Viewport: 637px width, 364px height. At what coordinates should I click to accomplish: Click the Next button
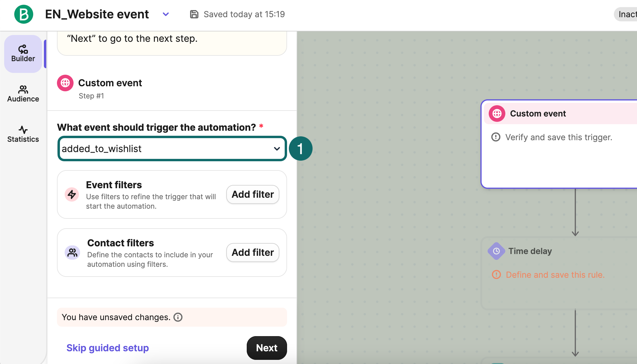point(267,348)
